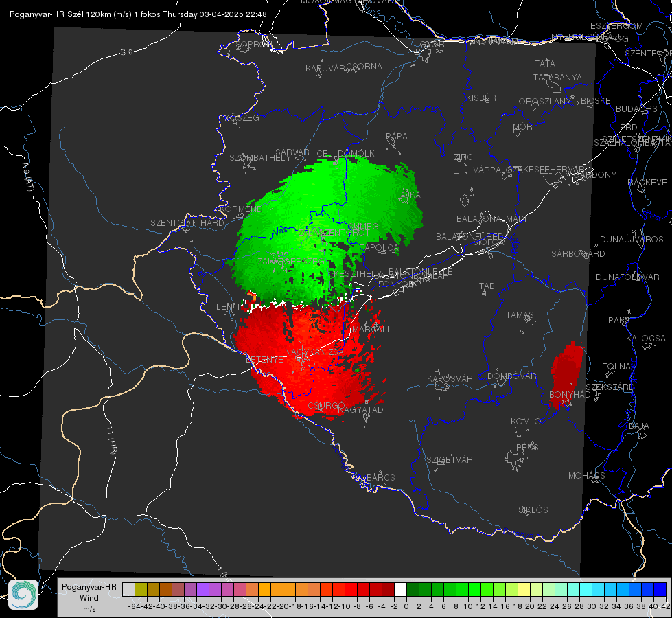This screenshot has height=618, width=672.
Task: Click the BARCS city label
Action: [x=380, y=477]
